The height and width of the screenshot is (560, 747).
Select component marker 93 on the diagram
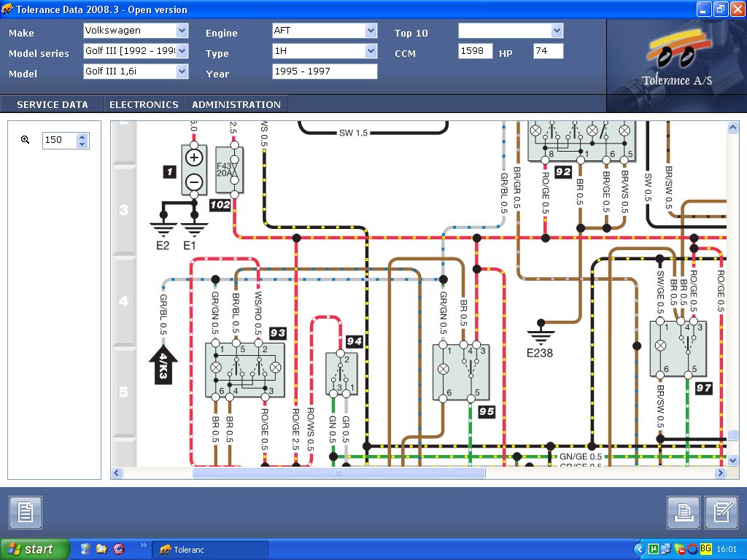[277, 333]
